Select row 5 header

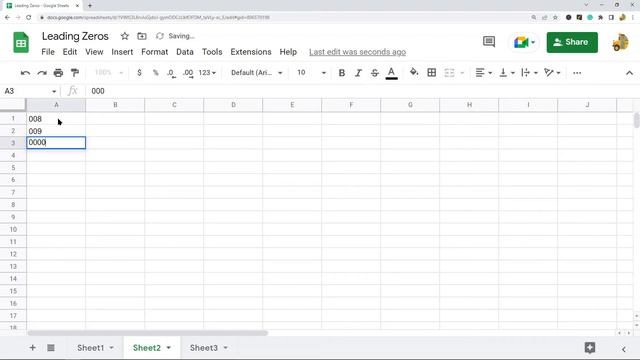[13, 167]
